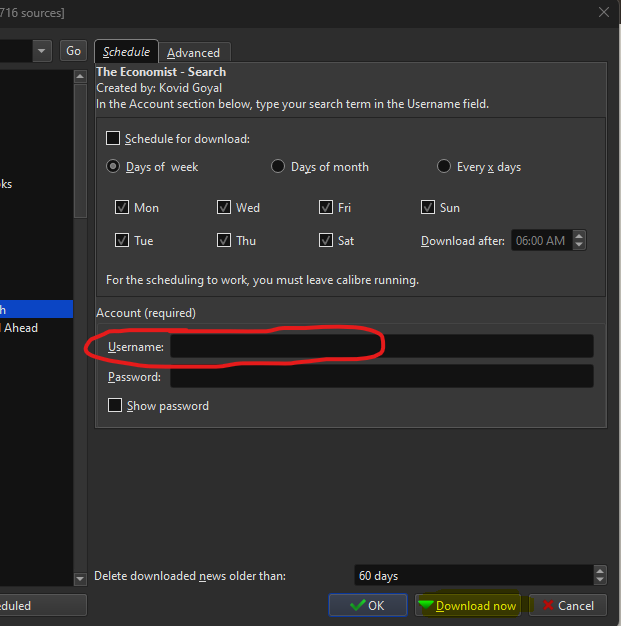Toggle the Sat checkbox
Screen dimensions: 621x626
[326, 240]
